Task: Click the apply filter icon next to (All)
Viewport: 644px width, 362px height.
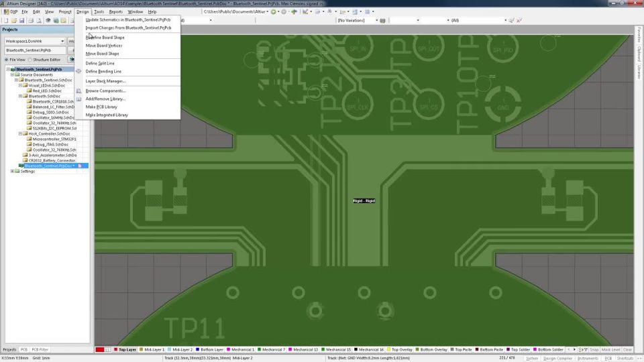Action: pos(511,20)
